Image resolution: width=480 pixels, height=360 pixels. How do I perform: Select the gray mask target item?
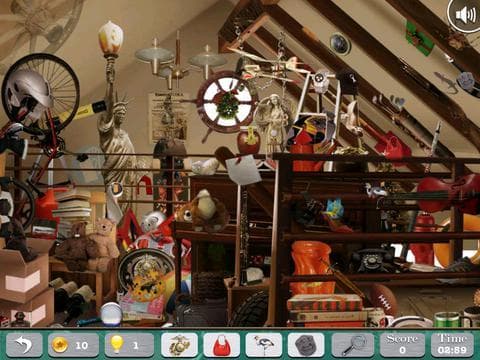(306, 345)
